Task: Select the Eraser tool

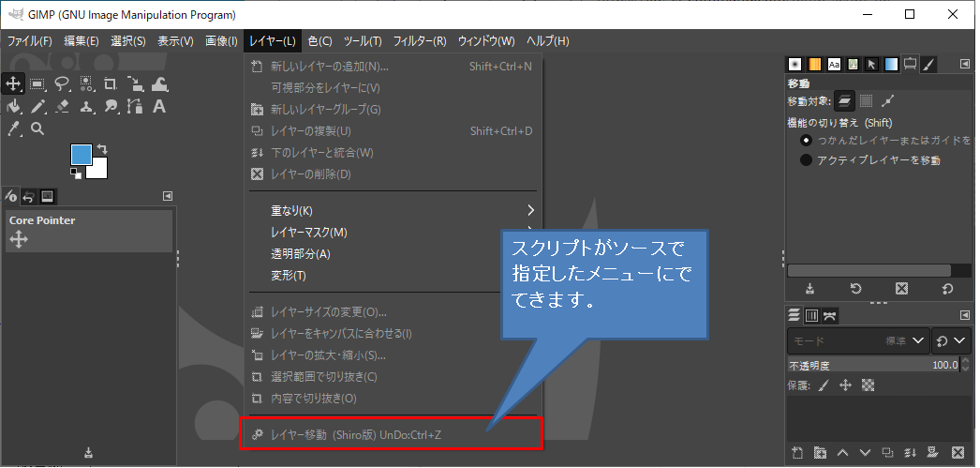Action: 62,106
